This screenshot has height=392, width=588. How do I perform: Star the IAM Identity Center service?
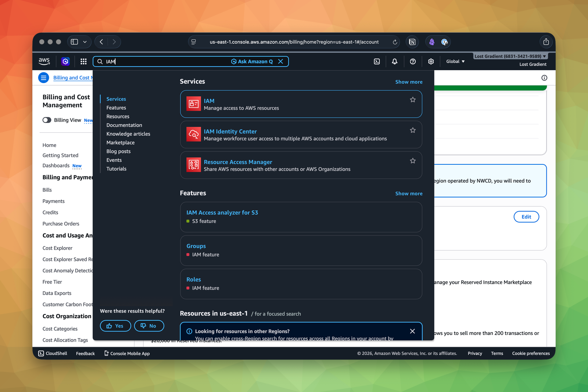[413, 130]
